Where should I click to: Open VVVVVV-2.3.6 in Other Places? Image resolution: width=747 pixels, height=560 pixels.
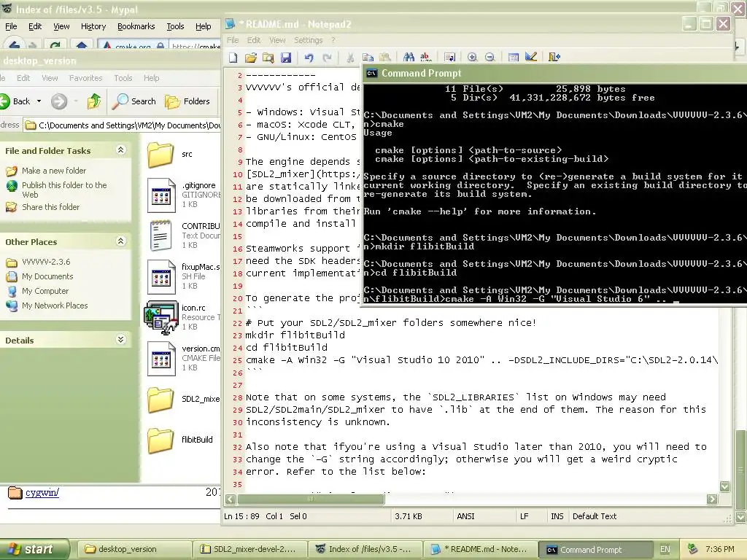pyautogui.click(x=46, y=262)
